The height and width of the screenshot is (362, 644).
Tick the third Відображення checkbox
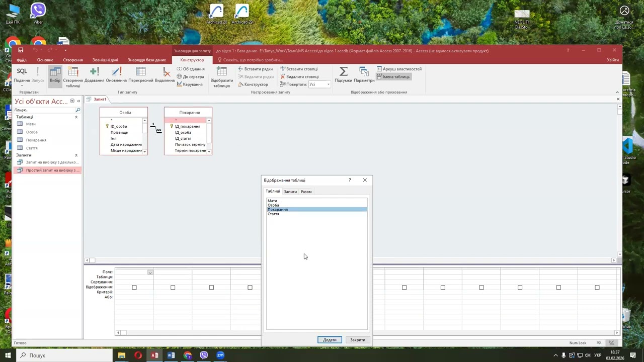[211, 287]
